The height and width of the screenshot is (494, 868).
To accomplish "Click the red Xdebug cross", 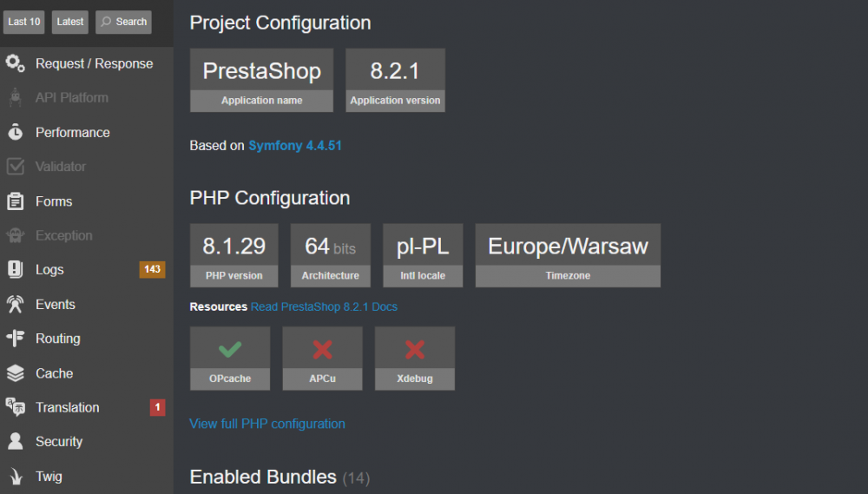I will [x=415, y=350].
